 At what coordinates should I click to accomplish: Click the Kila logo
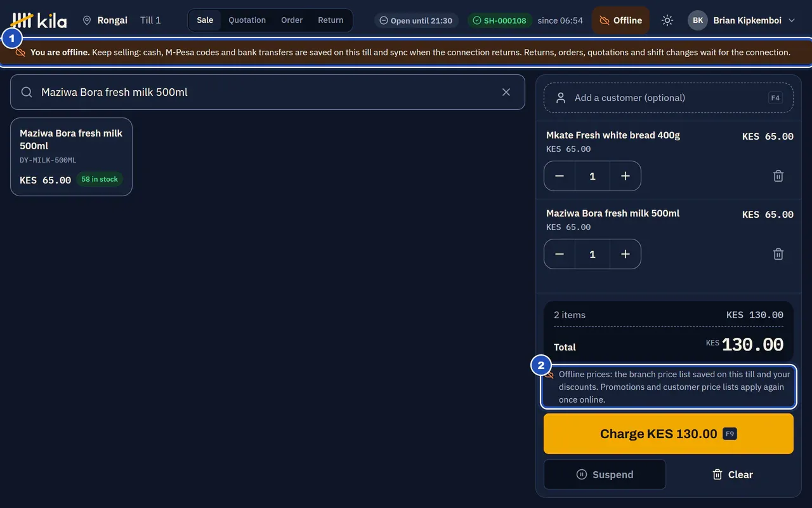(x=39, y=20)
